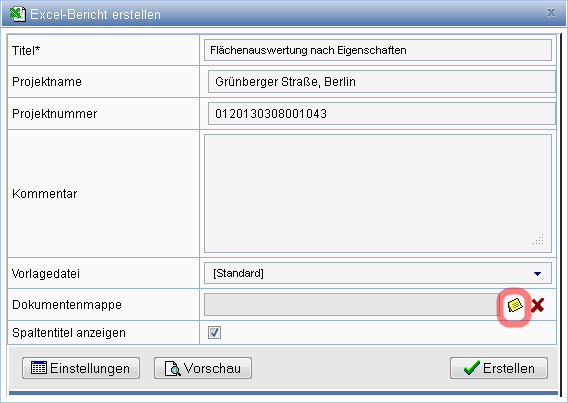Click the Spaltentitel anzeigen label text
This screenshot has height=403, width=568.
point(69,333)
